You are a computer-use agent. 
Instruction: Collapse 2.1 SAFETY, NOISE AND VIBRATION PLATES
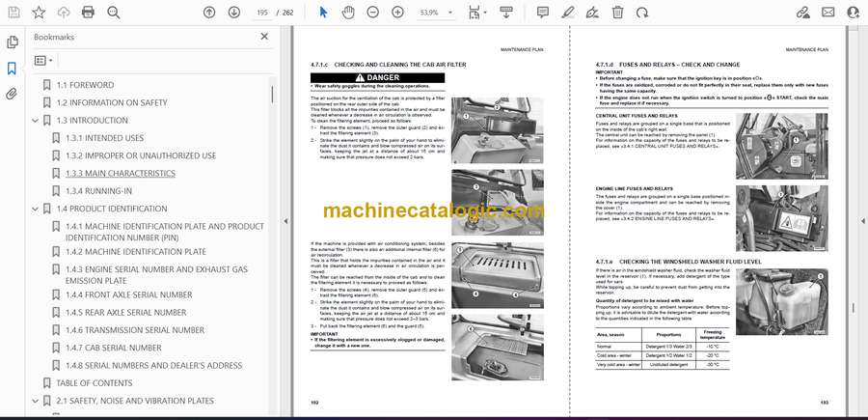(36, 401)
